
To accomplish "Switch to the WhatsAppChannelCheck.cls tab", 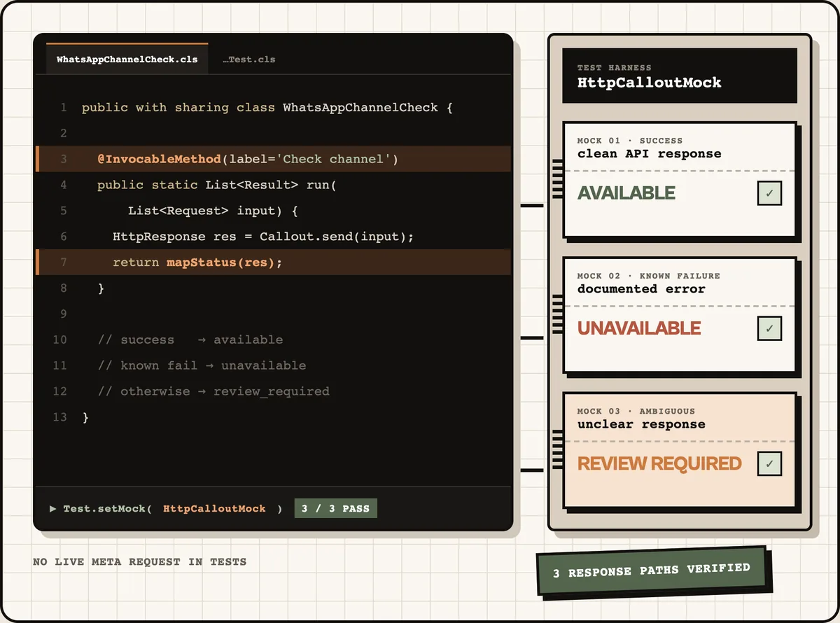I will pyautogui.click(x=127, y=59).
